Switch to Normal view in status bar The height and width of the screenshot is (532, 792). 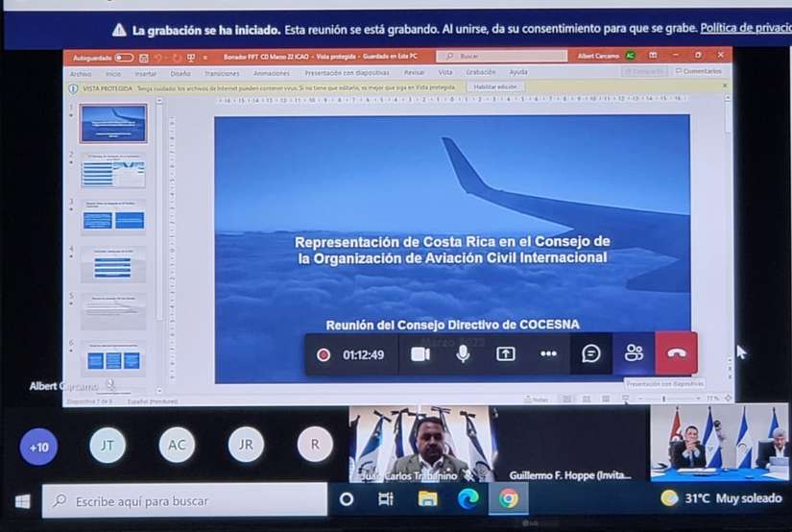coord(566,399)
